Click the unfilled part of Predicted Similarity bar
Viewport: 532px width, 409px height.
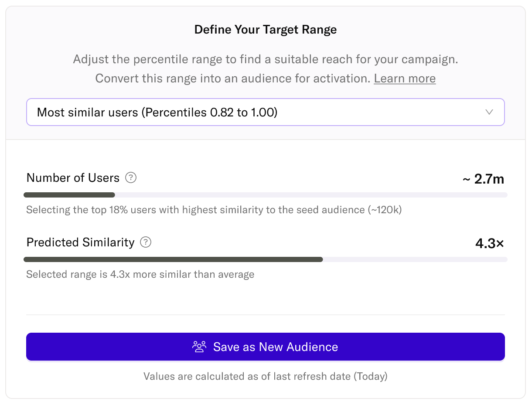point(414,259)
